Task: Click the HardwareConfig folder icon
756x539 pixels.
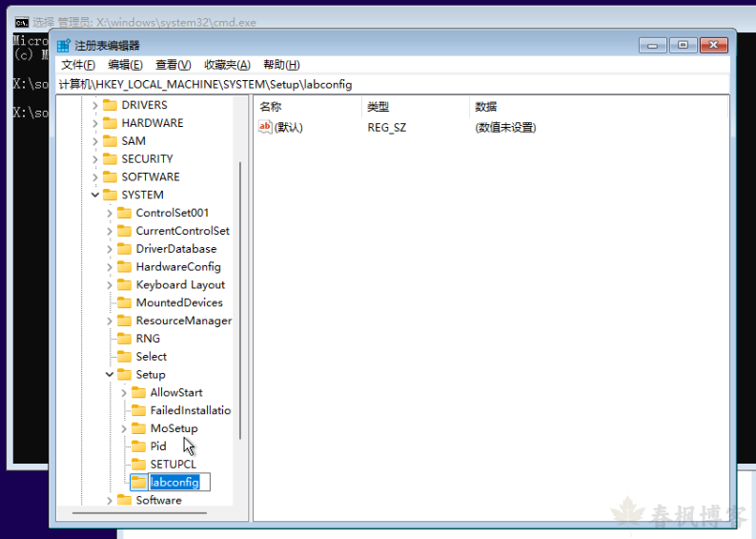Action: (124, 266)
